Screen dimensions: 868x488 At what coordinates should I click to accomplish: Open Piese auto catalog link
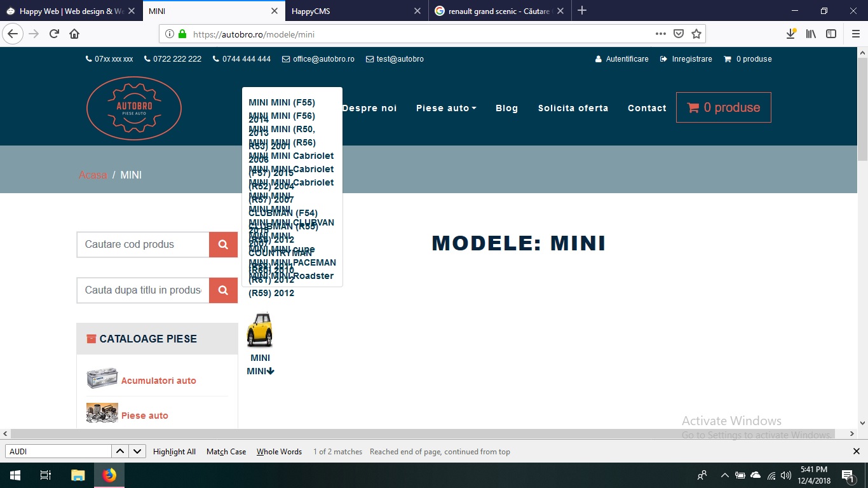click(x=145, y=416)
